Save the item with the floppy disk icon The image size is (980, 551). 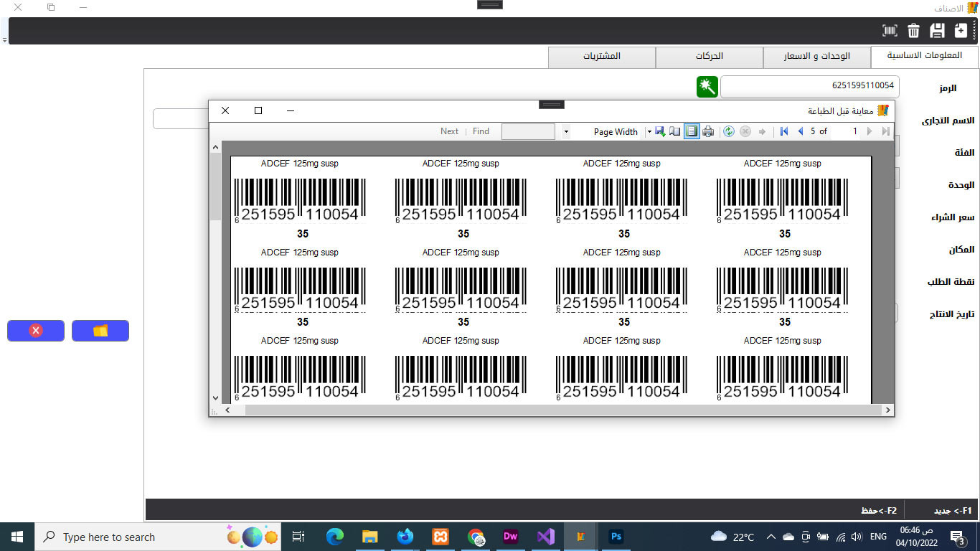[937, 31]
